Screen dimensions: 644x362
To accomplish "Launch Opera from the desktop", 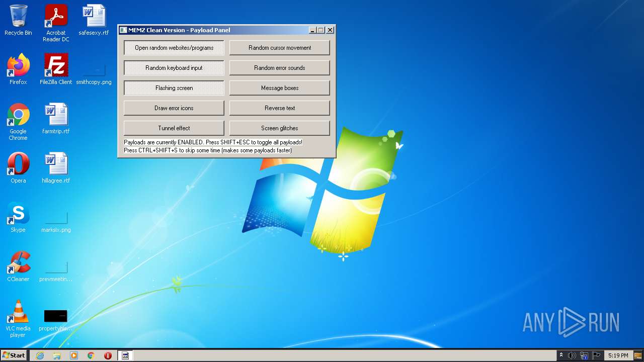I will (x=18, y=168).
